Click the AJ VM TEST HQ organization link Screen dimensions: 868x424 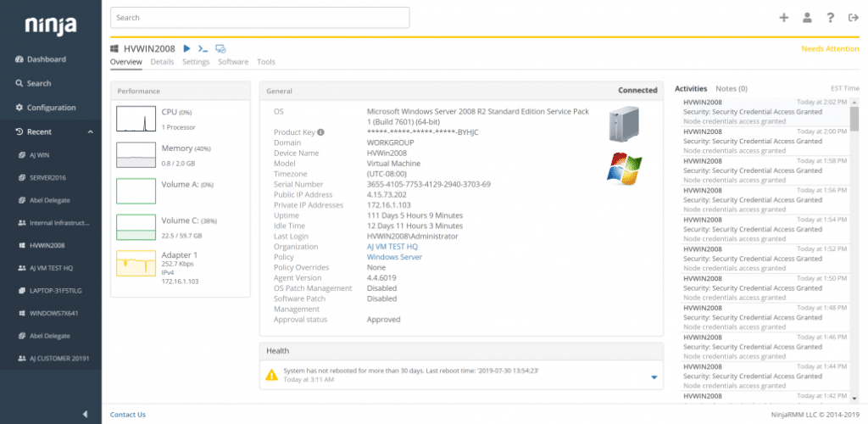(392, 247)
